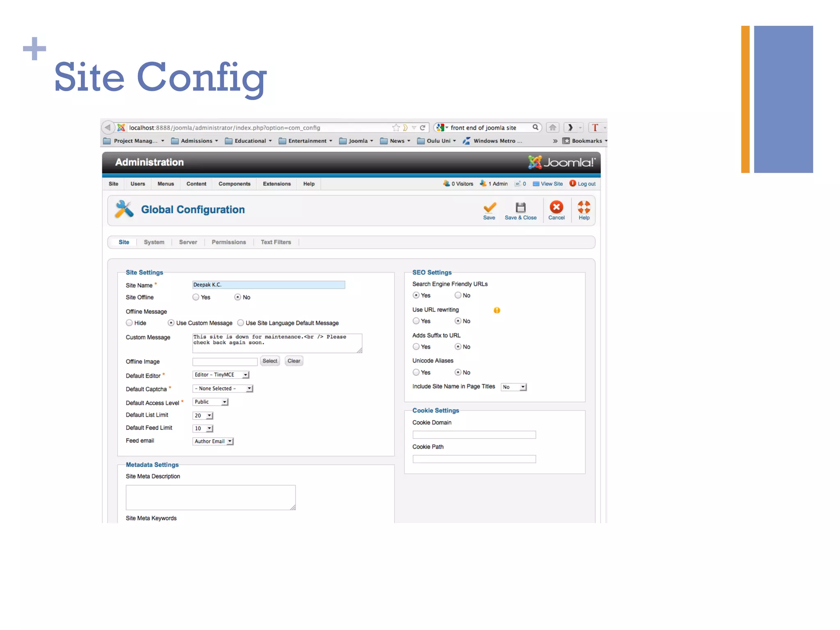
Task: Click the Windows Metro bookmark icon
Action: 466,141
